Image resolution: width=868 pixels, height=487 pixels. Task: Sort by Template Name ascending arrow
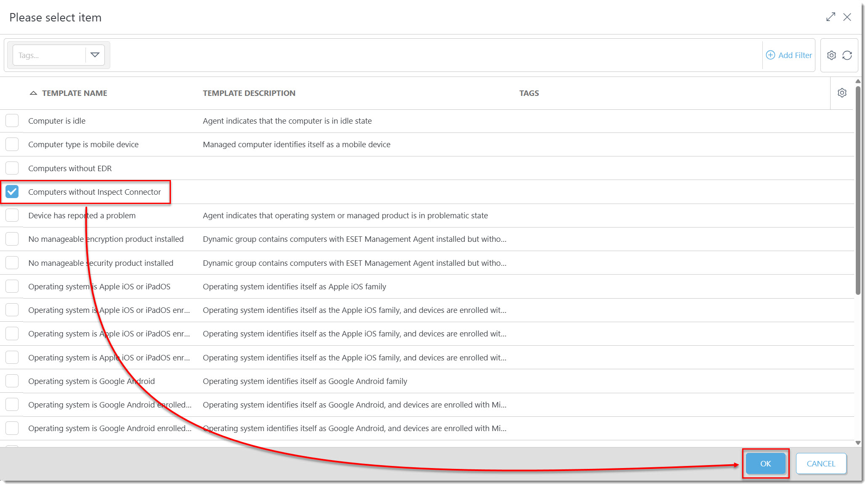tap(33, 93)
